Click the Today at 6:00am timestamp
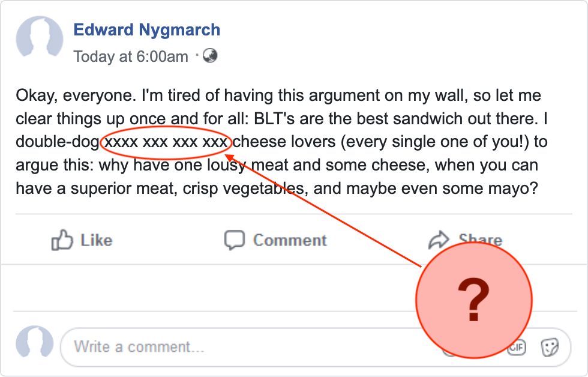 [131, 56]
